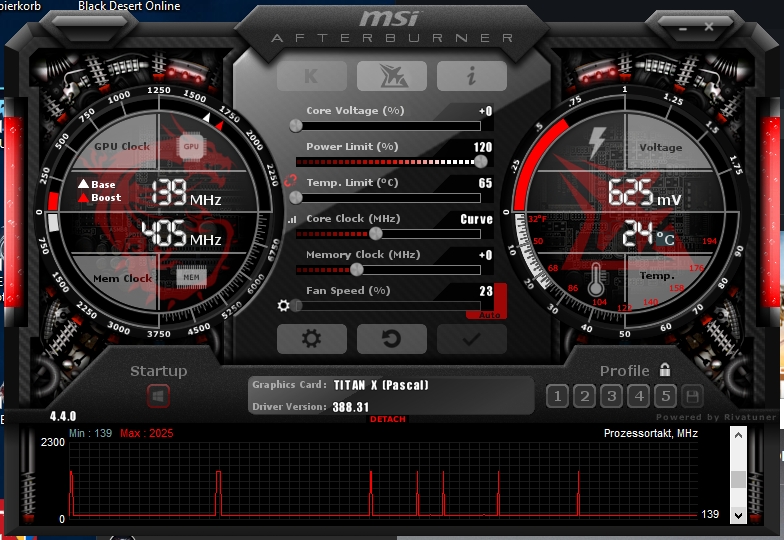
Task: Click the DETACH link
Action: pyautogui.click(x=388, y=419)
